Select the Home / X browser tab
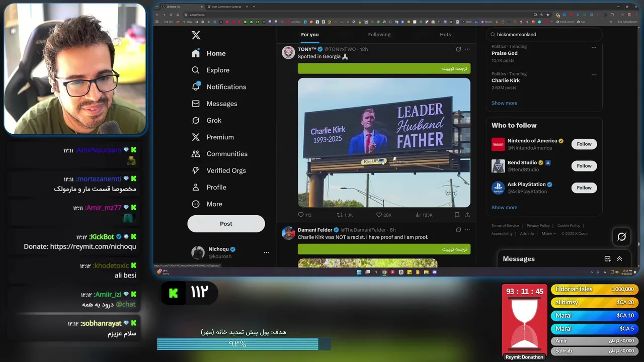 pyautogui.click(x=182, y=7)
